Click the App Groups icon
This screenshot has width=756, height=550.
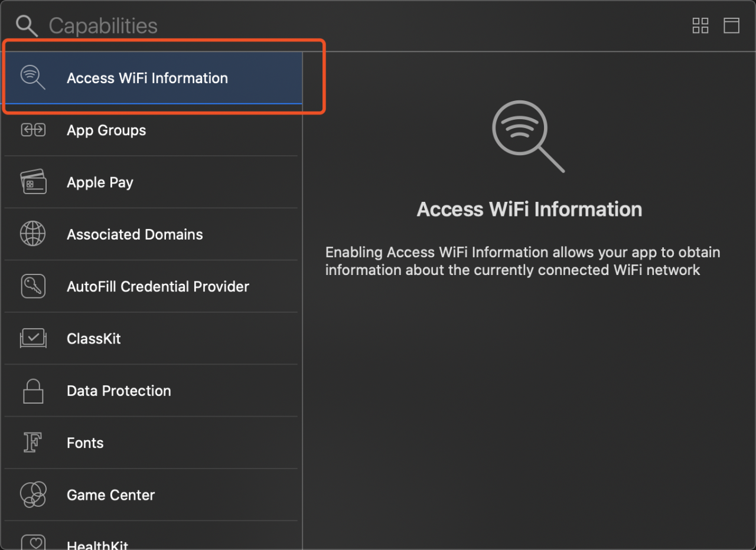tap(33, 130)
